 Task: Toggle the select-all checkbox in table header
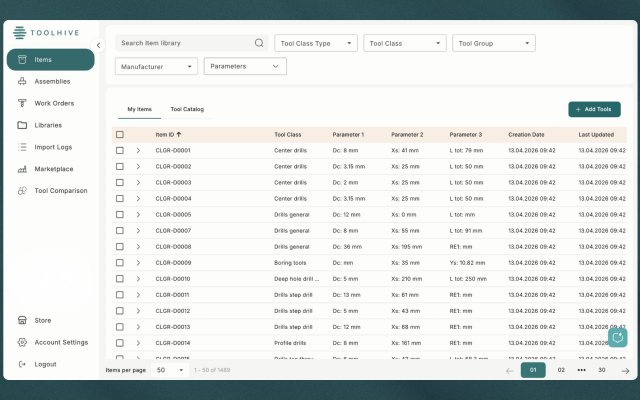coord(120,134)
